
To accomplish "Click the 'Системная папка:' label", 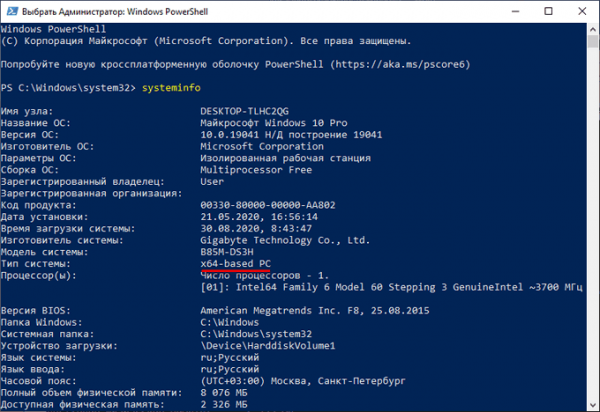I will (47, 334).
